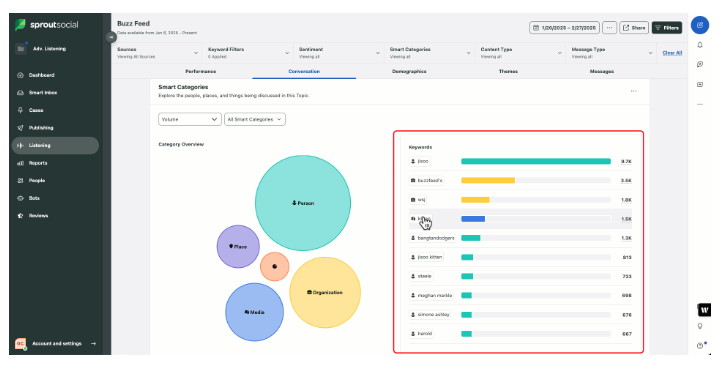Click the blue Media bubble

tap(254, 312)
